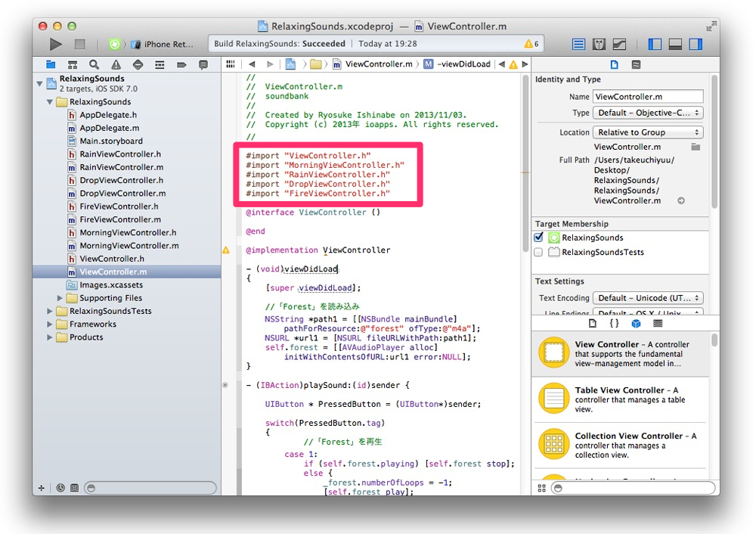The image size is (756, 534).
Task: Switch to the Assistant editor
Action: point(599,45)
